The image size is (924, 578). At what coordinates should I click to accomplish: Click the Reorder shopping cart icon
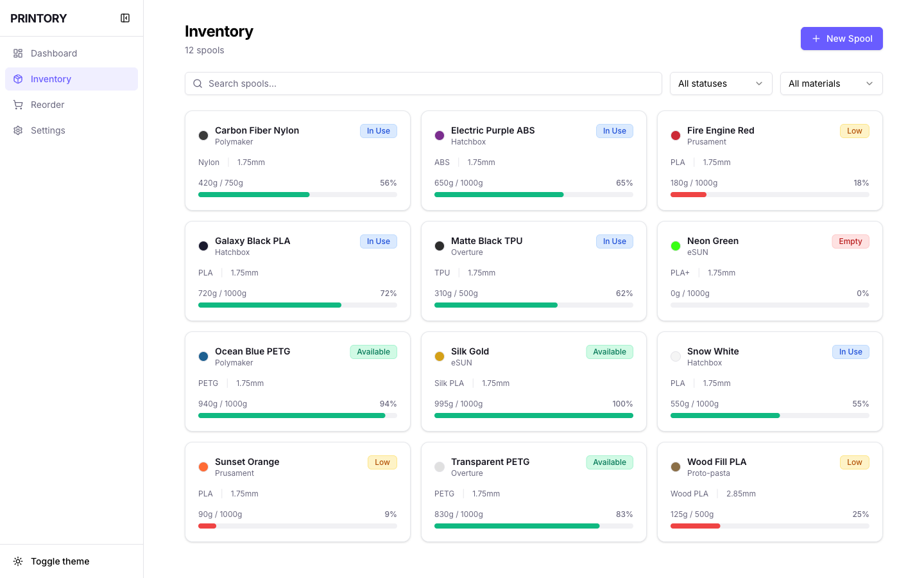[x=18, y=105]
